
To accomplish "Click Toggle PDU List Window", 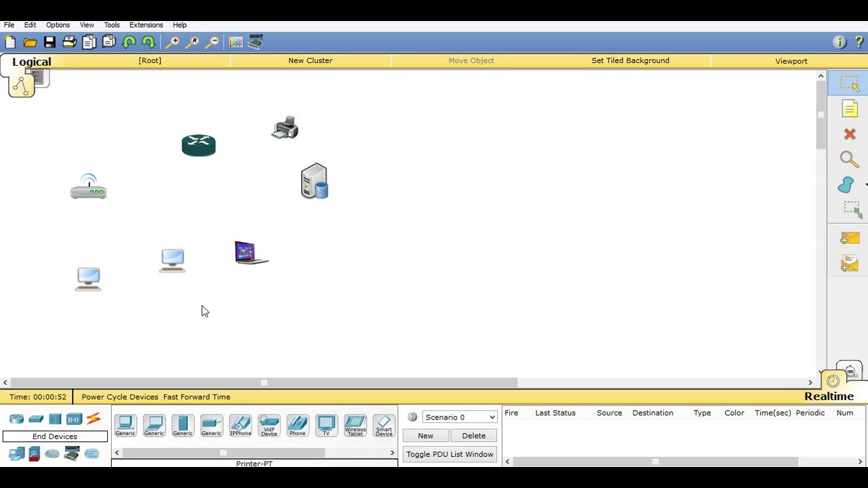I will 450,454.
